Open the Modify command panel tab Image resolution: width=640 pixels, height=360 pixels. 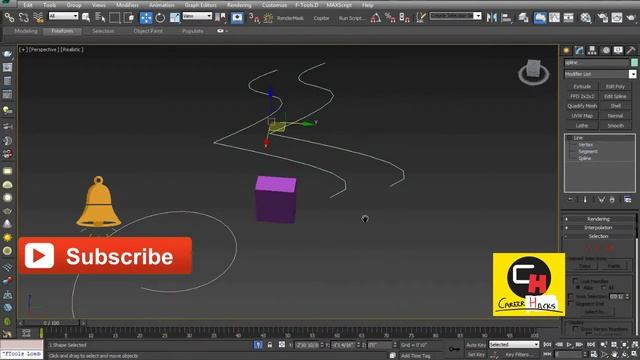pos(579,50)
